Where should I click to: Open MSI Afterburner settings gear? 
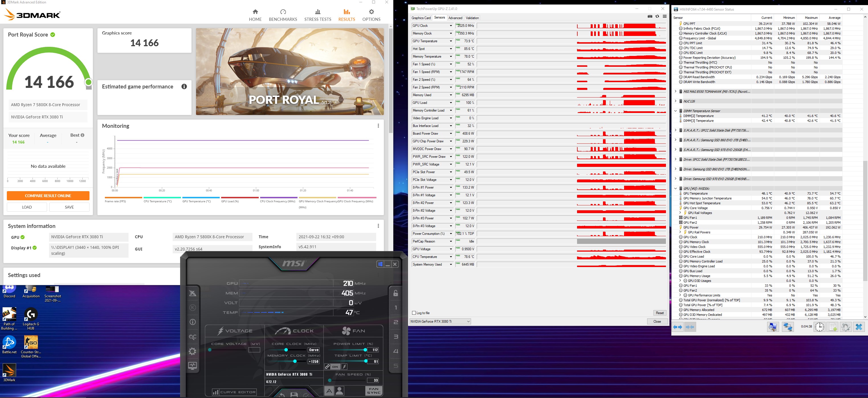pyautogui.click(x=192, y=351)
